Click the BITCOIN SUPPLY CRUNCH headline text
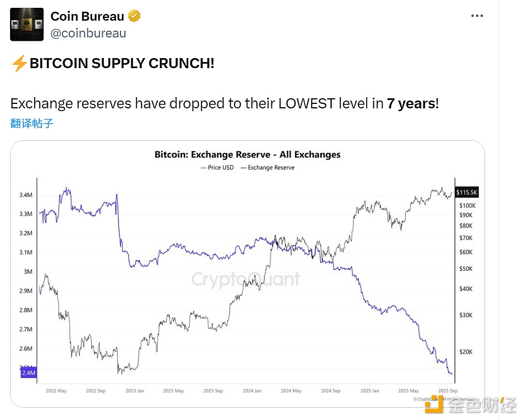 click(x=122, y=63)
